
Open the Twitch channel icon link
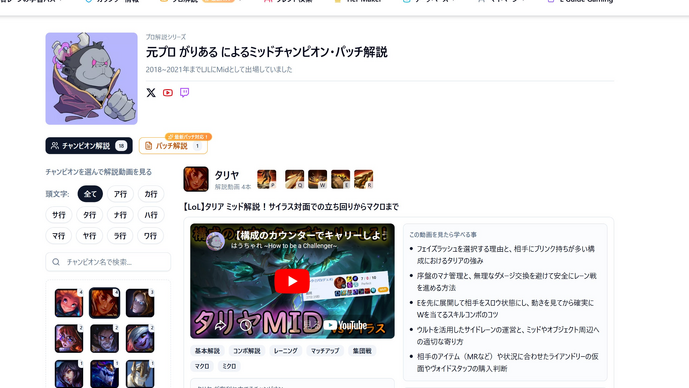(185, 92)
